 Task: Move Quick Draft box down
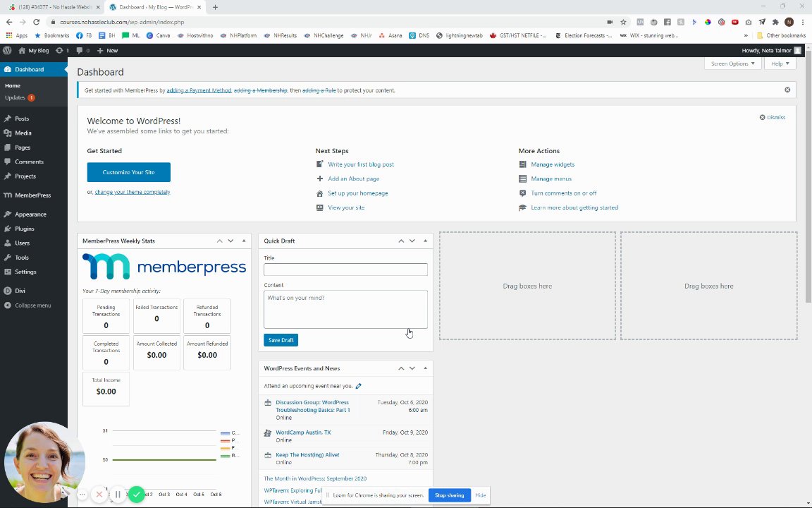coord(412,241)
